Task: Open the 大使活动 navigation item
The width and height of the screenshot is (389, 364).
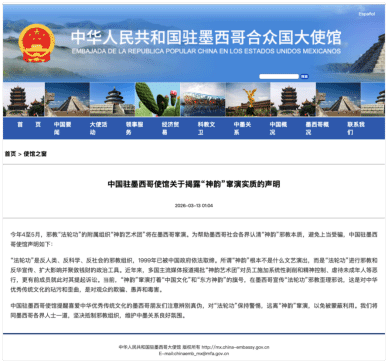Action: 98,128
